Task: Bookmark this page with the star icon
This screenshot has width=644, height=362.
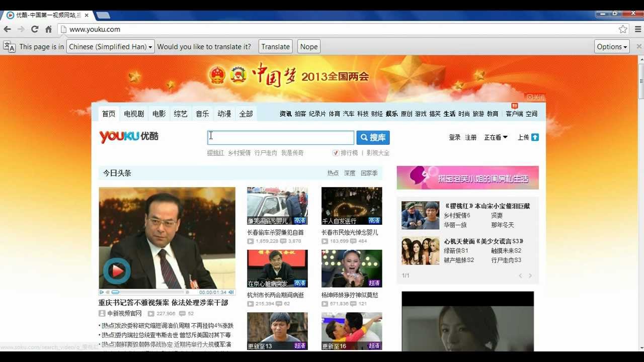Action: coord(623,29)
